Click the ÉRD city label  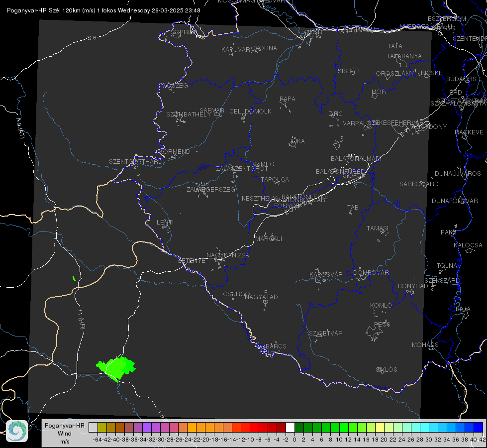[x=455, y=92]
